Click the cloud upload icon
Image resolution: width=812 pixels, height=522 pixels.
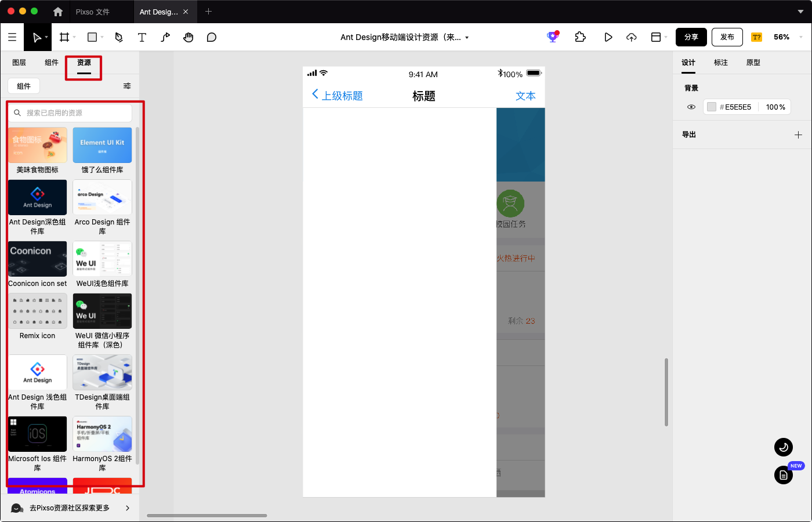click(632, 37)
